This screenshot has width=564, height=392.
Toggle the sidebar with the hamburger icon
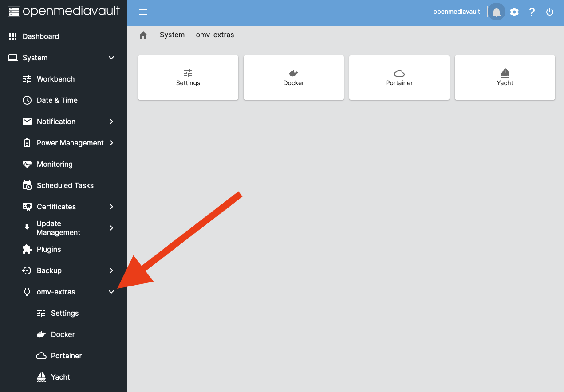143,12
